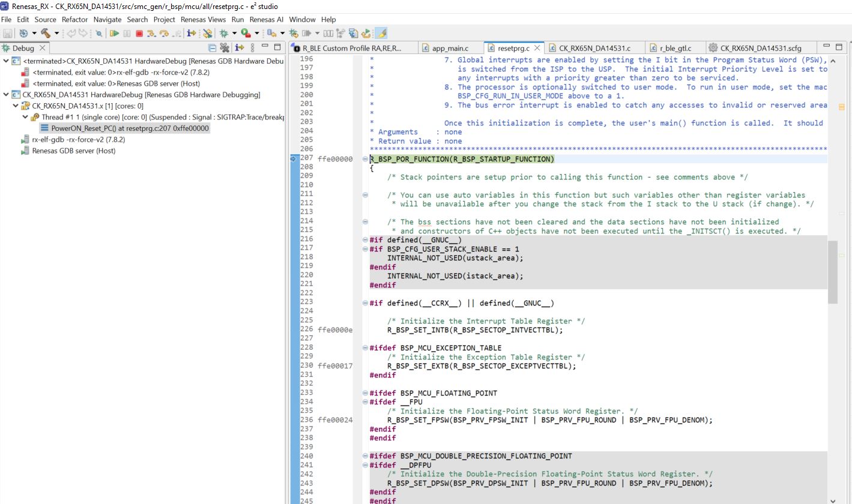
Task: Open the Debug launch dropdown arrow
Action: tap(234, 34)
